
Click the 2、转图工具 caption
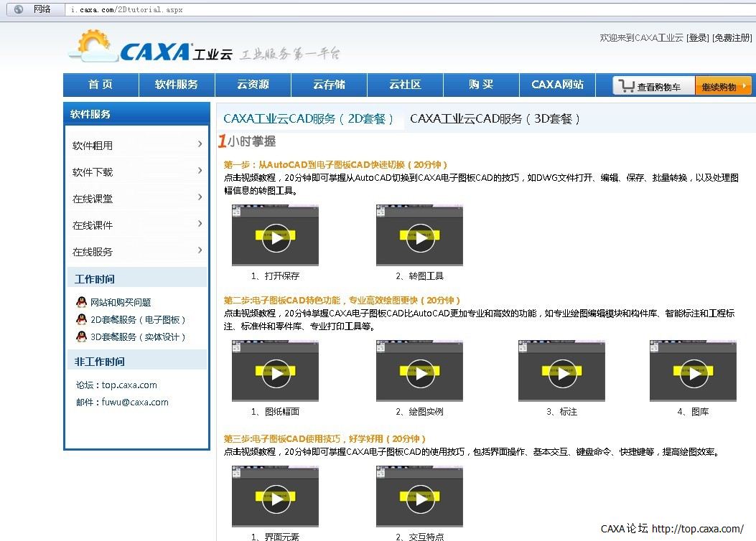point(419,276)
